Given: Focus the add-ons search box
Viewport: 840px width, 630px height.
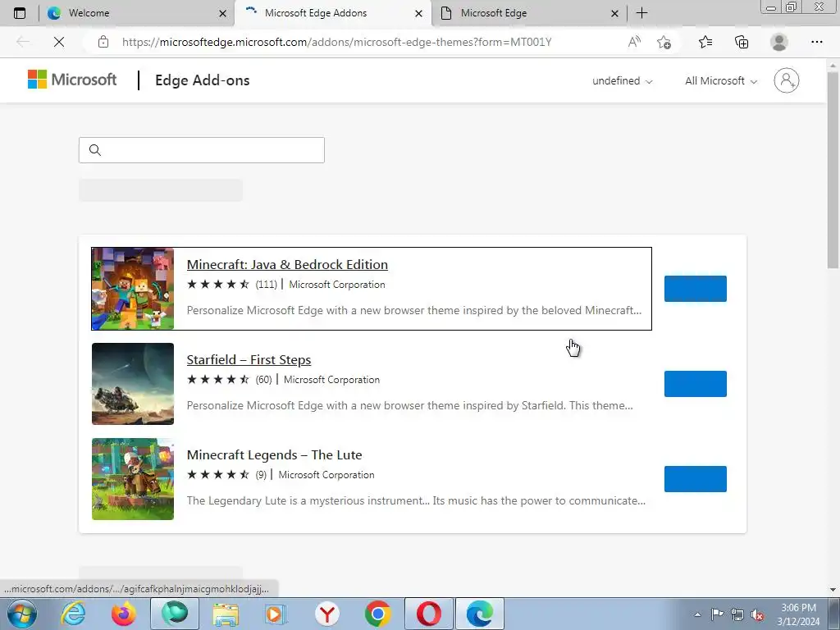Looking at the screenshot, I should click(x=202, y=150).
